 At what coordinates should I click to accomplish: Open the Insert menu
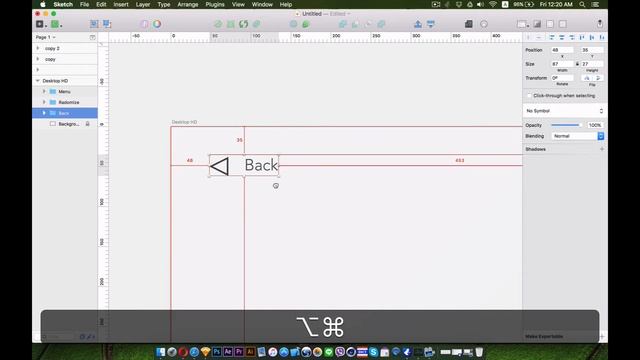tap(121, 4)
